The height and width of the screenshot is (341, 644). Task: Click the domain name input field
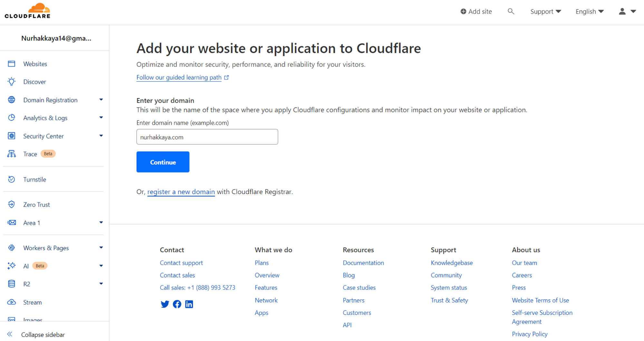tap(207, 137)
